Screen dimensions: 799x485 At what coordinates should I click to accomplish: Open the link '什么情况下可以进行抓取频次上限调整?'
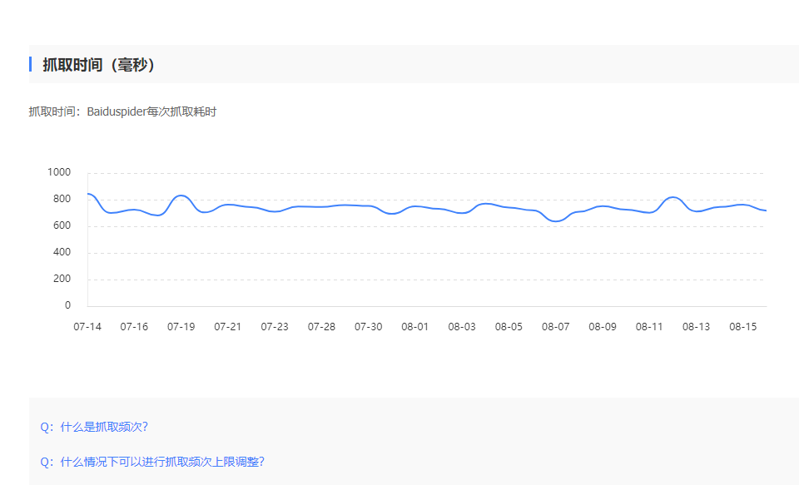click(163, 462)
